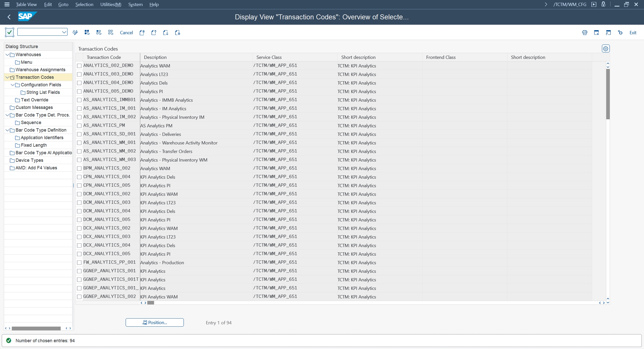644x349 pixels.
Task: Select the ANALYTICS_002_DEMO row checkbox
Action: [79, 66]
